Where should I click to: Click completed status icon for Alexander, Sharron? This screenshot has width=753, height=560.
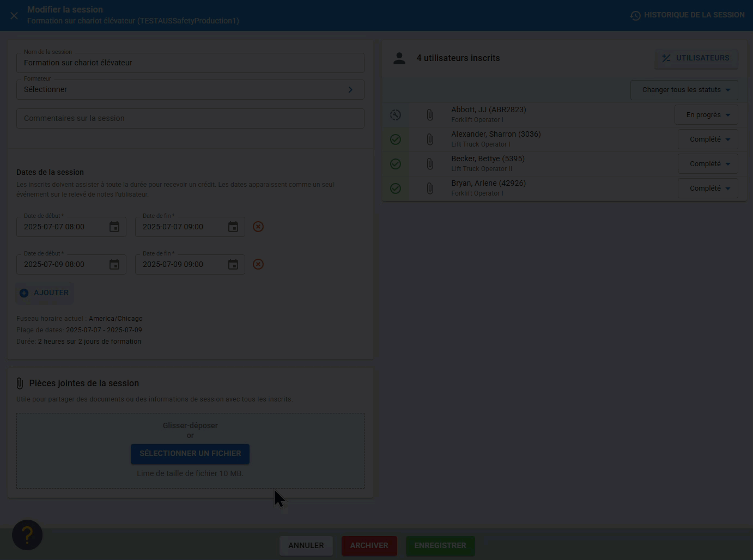(396, 139)
